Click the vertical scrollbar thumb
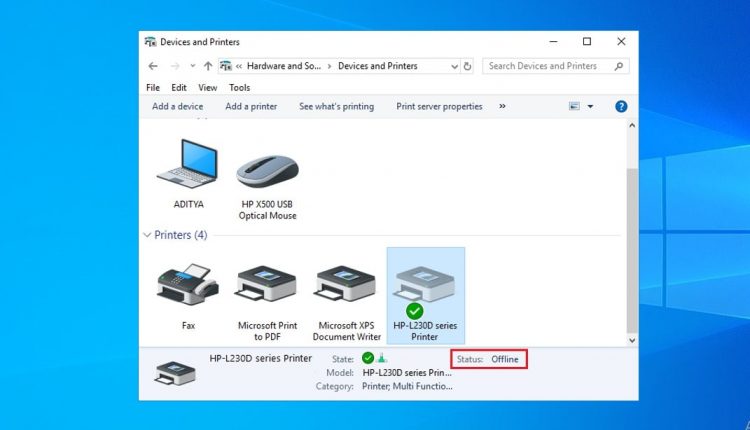750x430 pixels. [632, 250]
